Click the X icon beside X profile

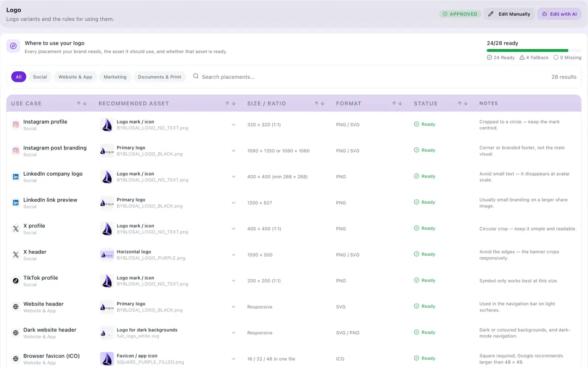pyautogui.click(x=16, y=229)
